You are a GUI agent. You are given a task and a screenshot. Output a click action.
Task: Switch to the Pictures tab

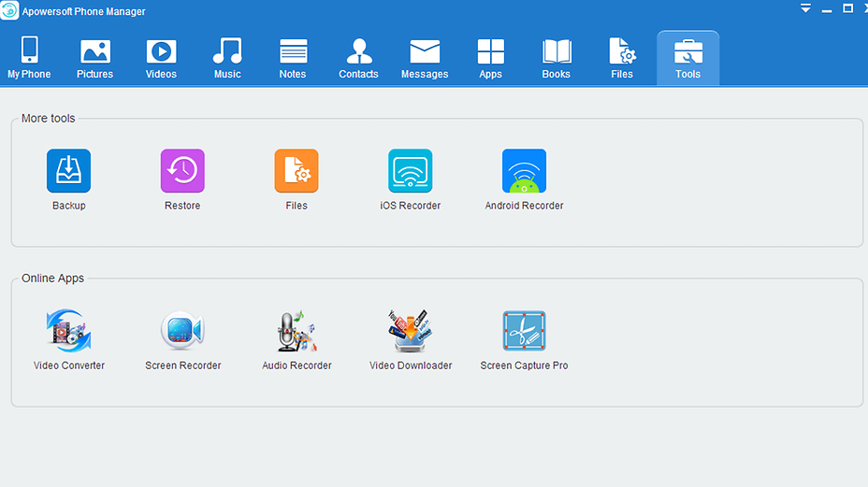pos(94,58)
